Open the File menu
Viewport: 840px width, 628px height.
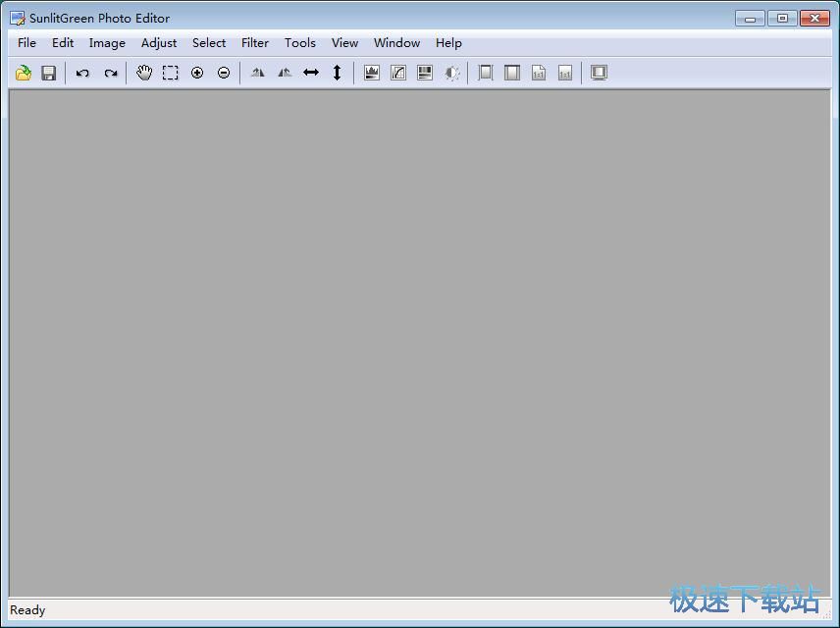(26, 43)
